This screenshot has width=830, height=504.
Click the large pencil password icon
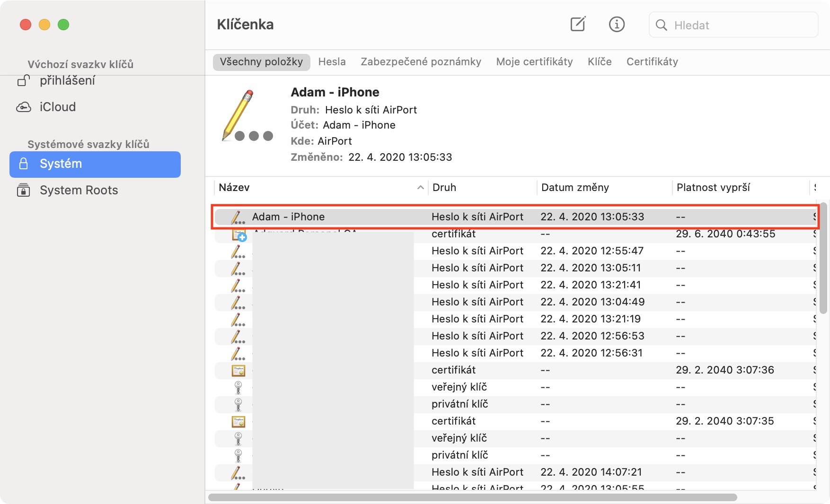(x=247, y=116)
